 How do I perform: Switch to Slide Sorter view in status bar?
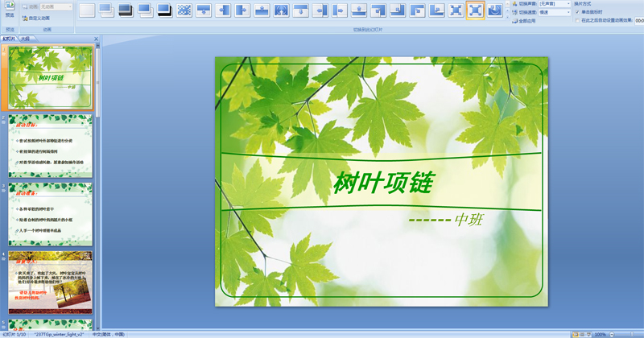[582, 335]
